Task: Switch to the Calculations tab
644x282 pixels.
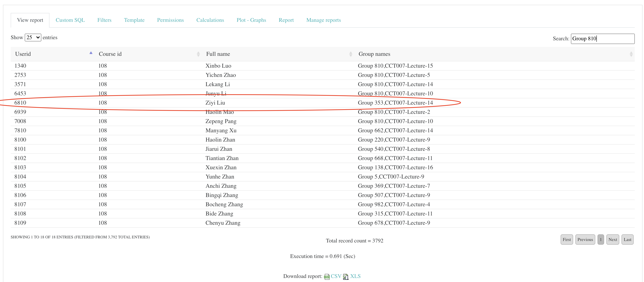Action: click(210, 20)
